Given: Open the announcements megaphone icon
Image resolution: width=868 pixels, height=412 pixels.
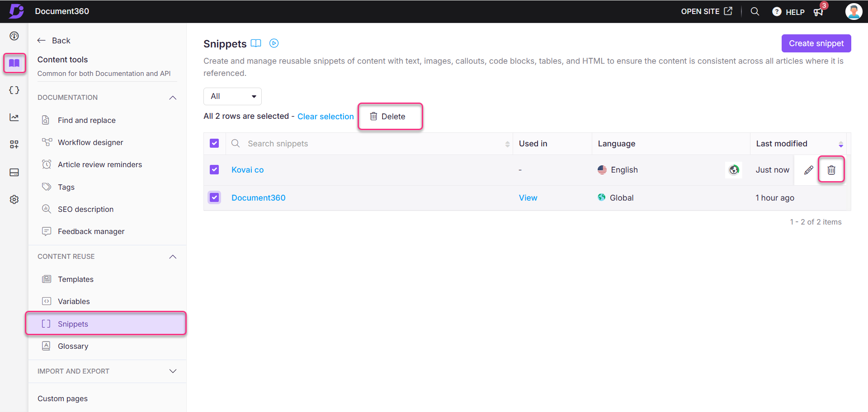Looking at the screenshot, I should point(819,12).
